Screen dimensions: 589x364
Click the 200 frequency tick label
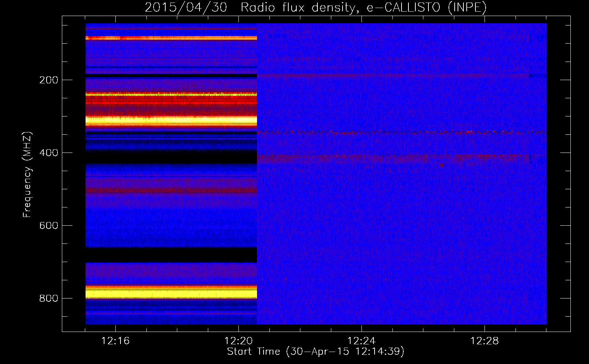tap(49, 80)
